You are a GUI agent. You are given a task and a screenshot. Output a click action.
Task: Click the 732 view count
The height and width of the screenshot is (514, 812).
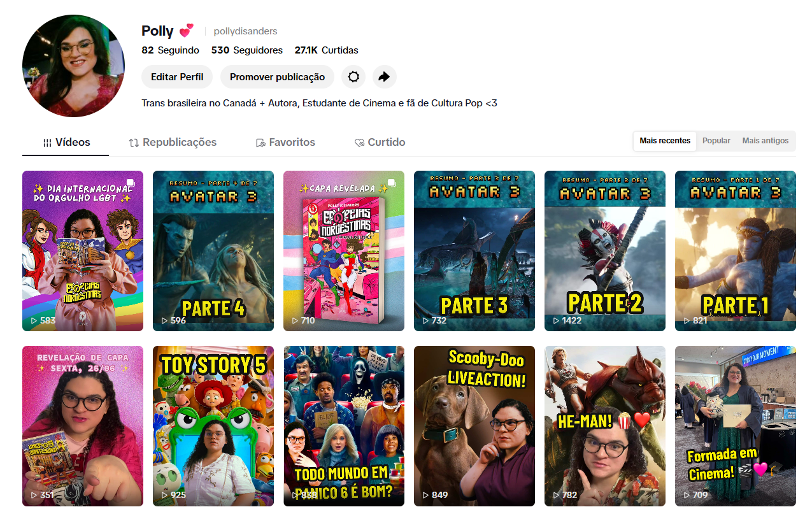pyautogui.click(x=439, y=320)
